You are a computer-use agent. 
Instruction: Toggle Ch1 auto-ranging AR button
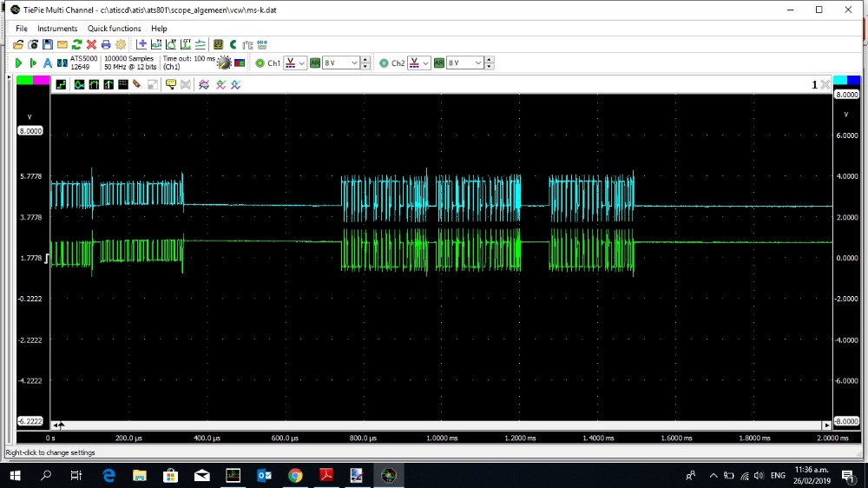[x=315, y=63]
